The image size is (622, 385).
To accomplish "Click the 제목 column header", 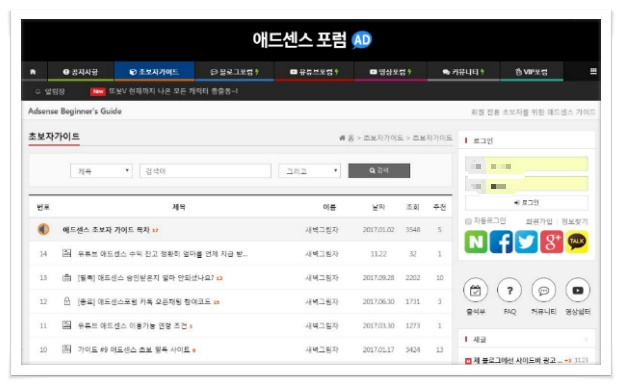I will coord(179,207).
